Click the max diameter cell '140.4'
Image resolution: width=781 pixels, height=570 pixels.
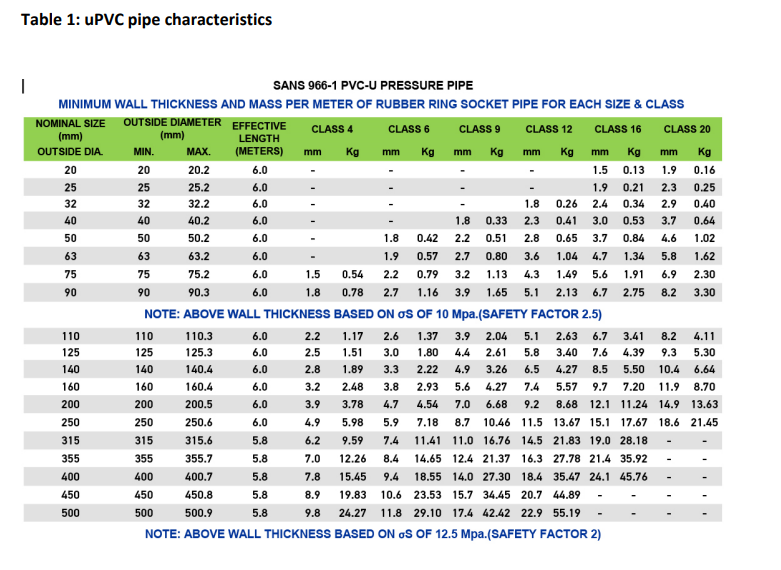click(x=199, y=369)
